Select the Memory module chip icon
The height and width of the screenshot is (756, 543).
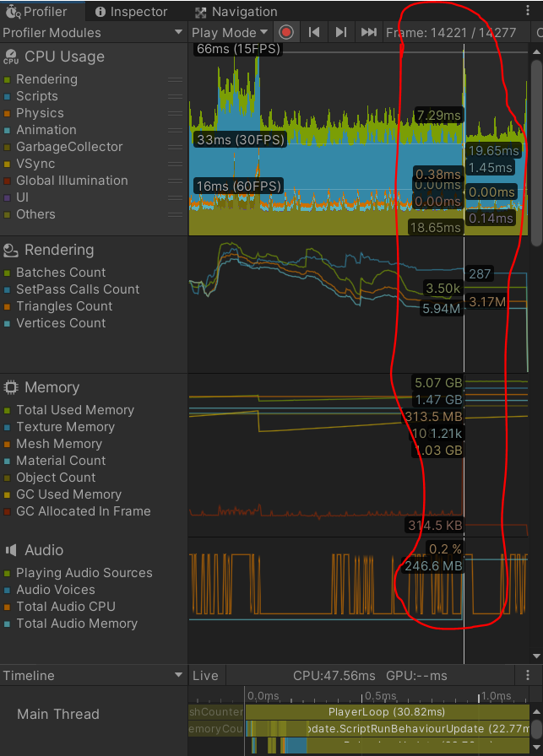point(11,387)
